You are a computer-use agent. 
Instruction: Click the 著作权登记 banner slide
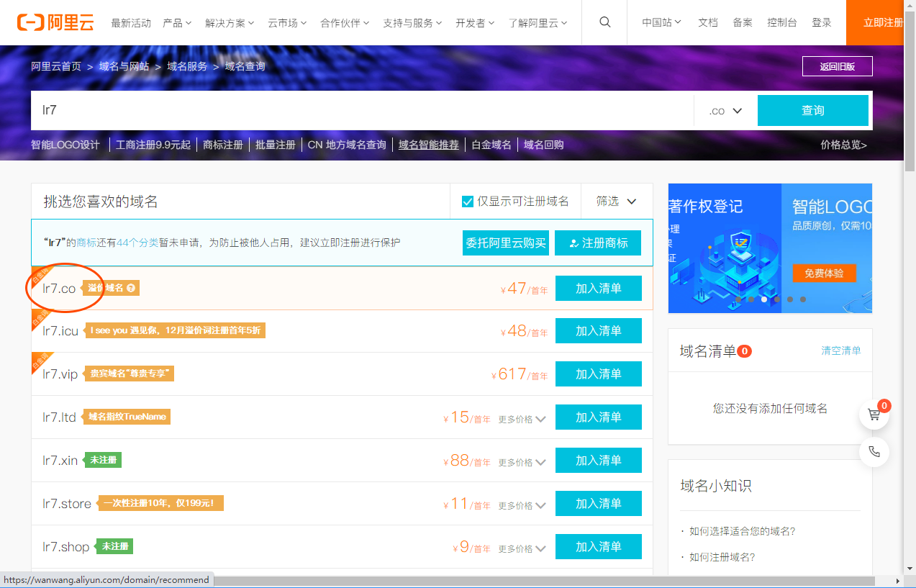click(x=725, y=248)
